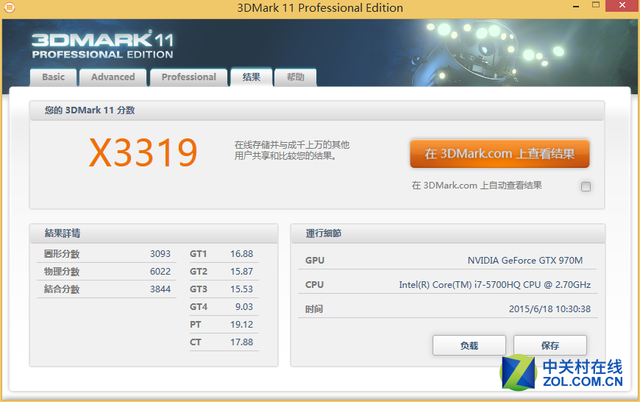Maximize the 3DMark 11 window

596,5
